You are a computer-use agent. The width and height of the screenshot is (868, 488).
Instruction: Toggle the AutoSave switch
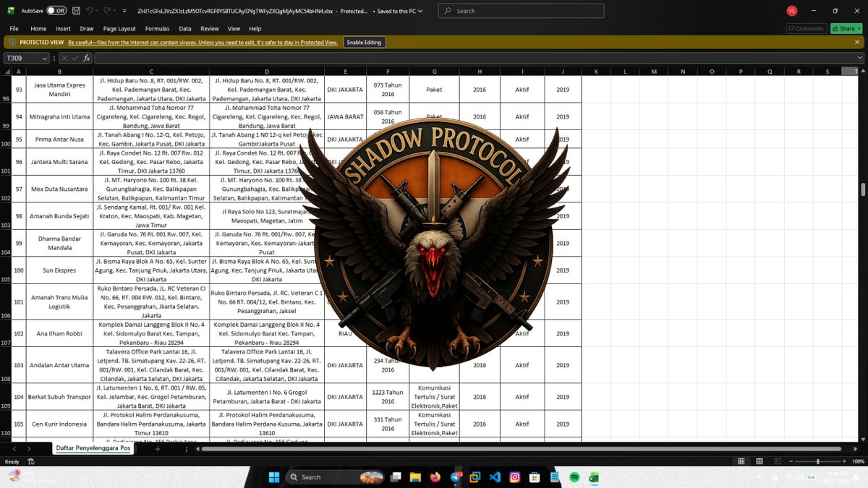point(56,11)
